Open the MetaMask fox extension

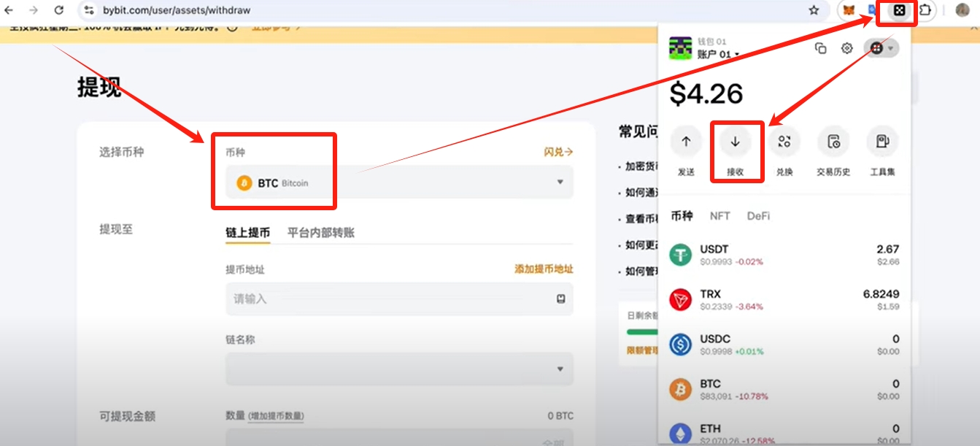[x=849, y=10]
